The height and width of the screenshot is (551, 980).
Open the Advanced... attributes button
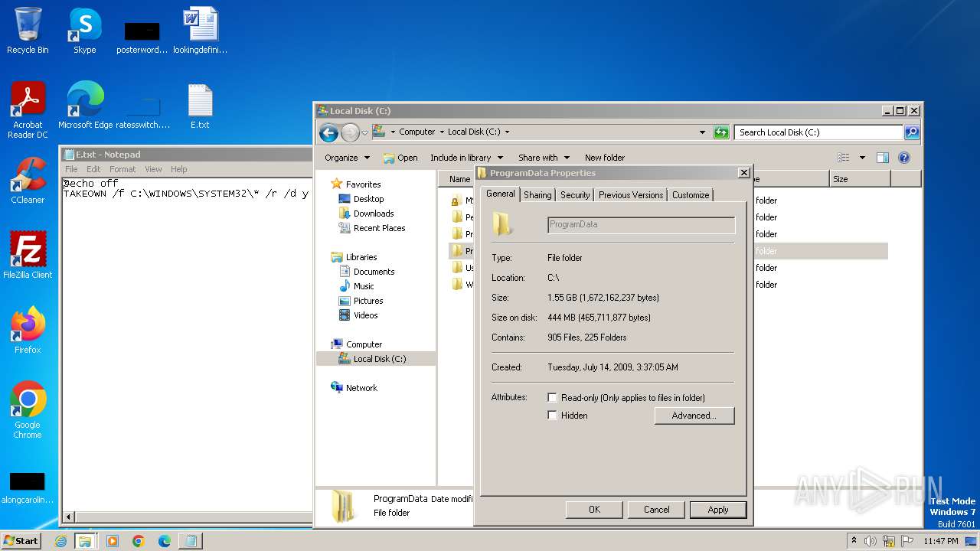coord(694,416)
